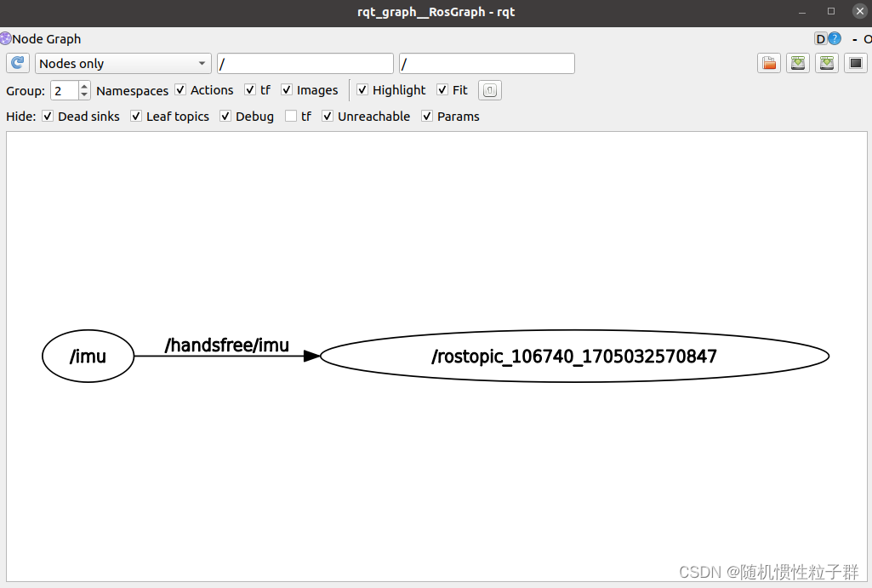Increase the Group value with the up arrow
The height and width of the screenshot is (588, 872).
(x=83, y=85)
